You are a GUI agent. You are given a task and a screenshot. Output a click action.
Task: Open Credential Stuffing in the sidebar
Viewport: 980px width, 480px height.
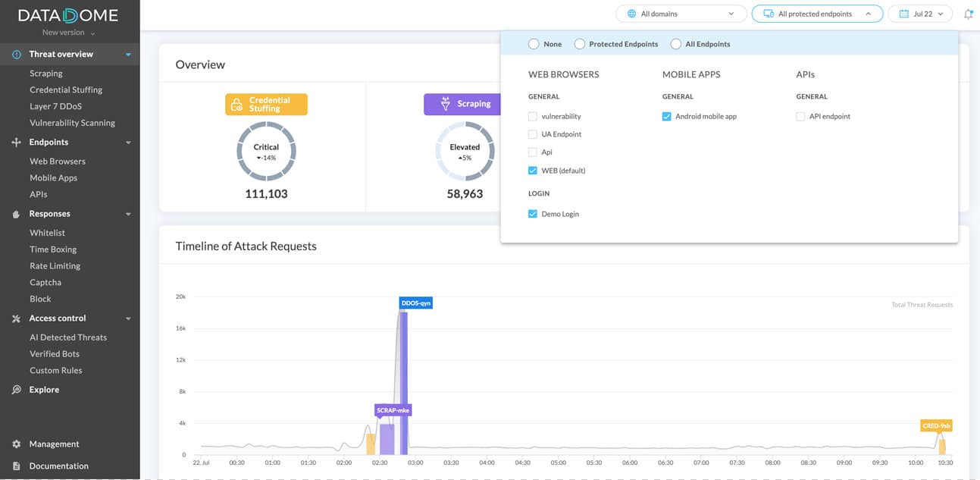[66, 89]
